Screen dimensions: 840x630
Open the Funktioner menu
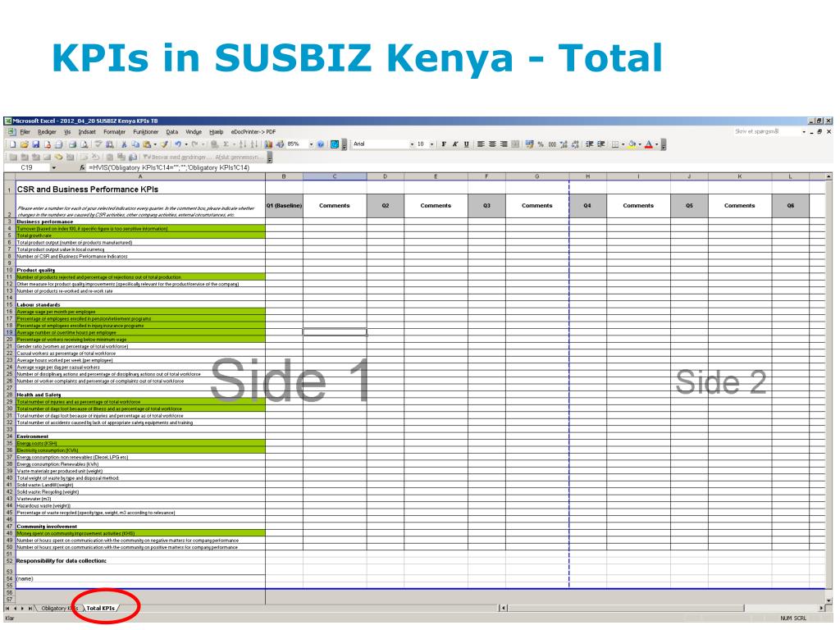146,132
